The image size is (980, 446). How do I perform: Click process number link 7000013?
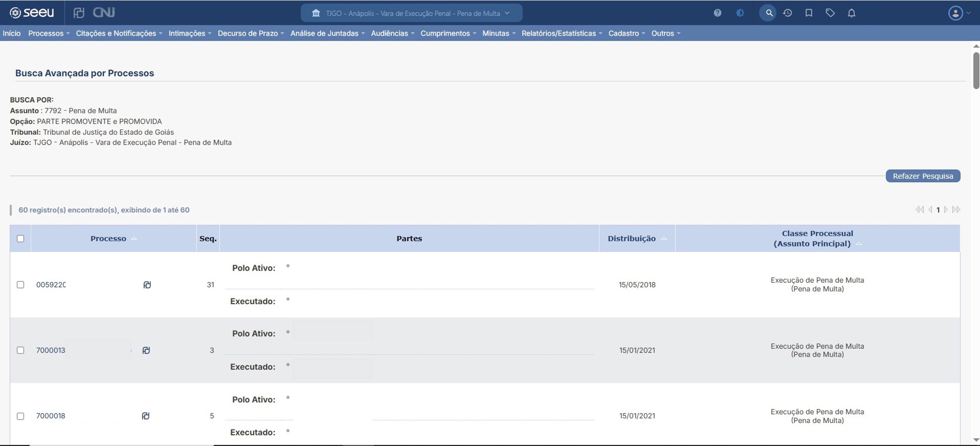click(50, 350)
